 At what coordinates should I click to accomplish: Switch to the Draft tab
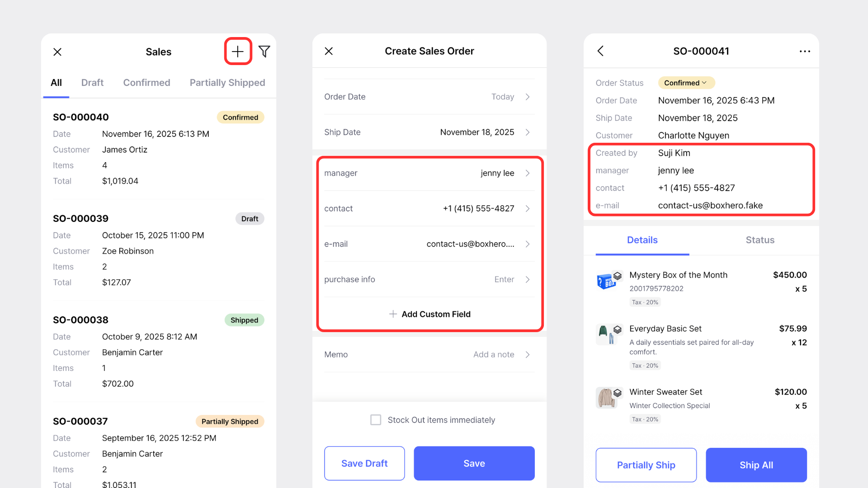pos(92,82)
